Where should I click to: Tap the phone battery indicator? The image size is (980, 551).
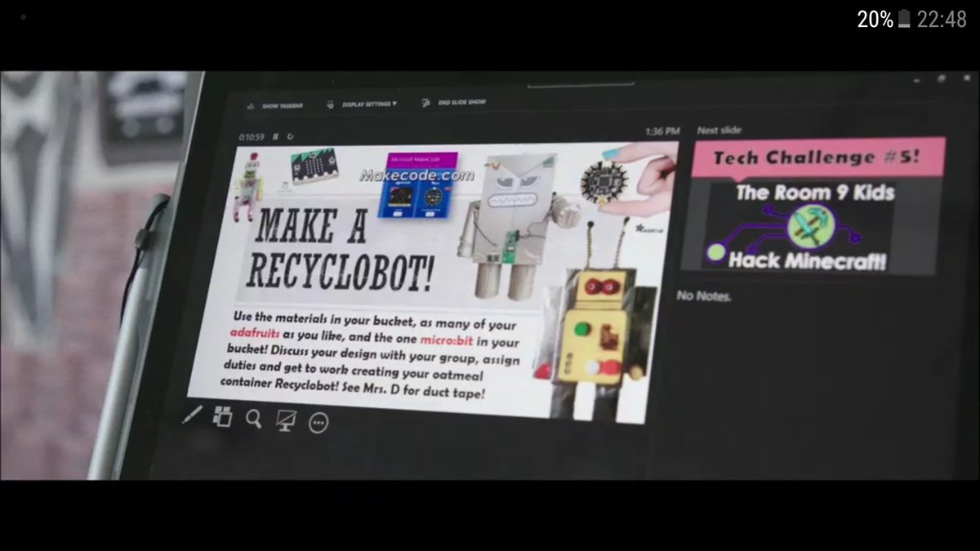point(904,20)
